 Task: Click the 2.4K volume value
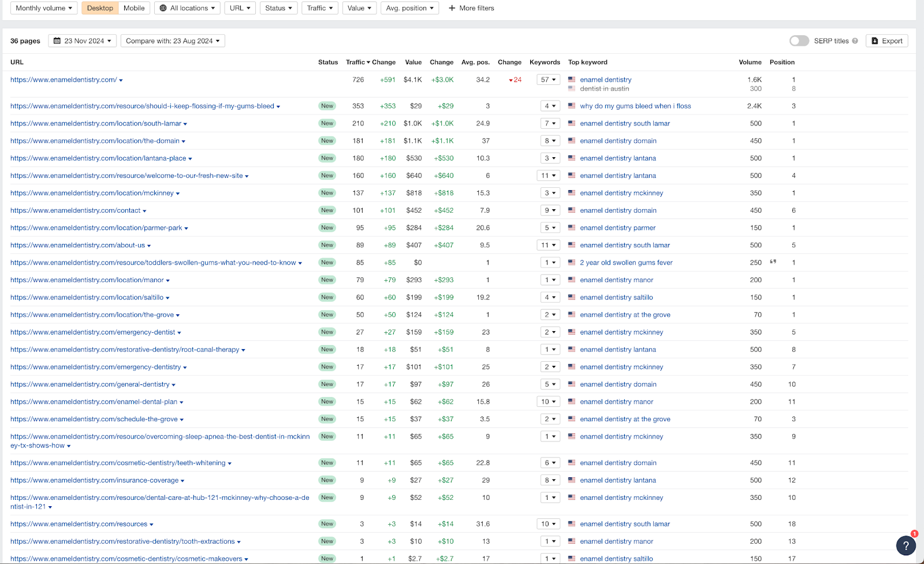coord(754,106)
